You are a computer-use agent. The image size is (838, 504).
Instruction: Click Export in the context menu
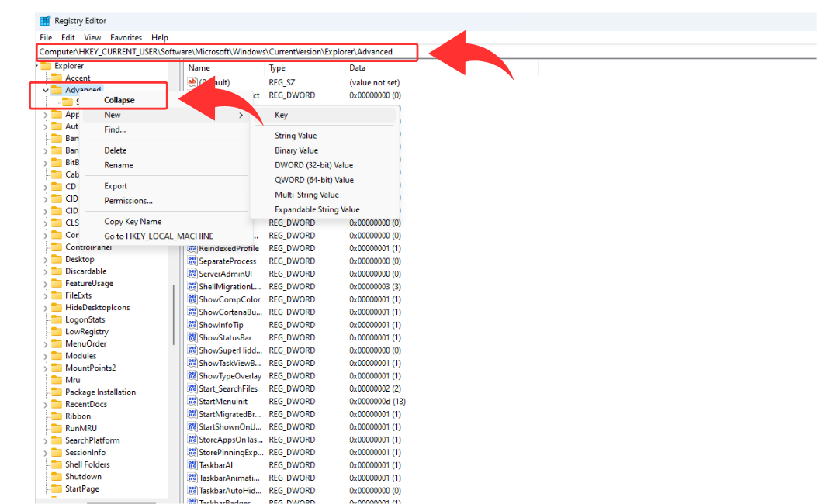(x=116, y=186)
